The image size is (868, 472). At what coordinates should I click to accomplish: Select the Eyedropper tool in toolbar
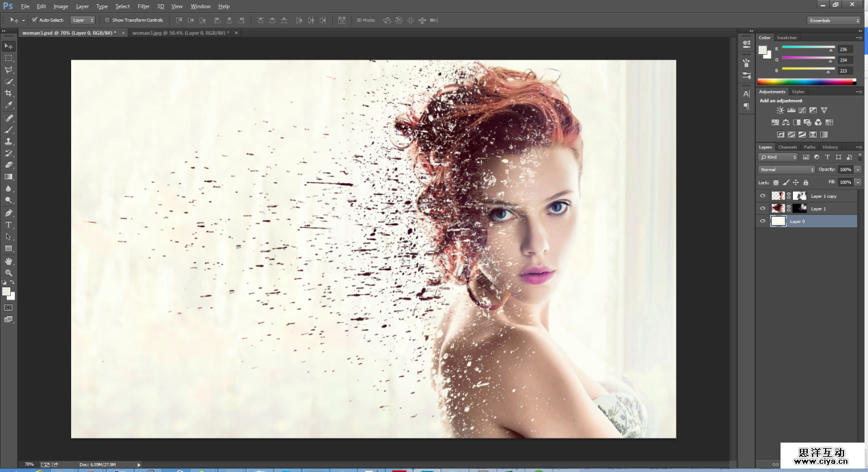tap(9, 105)
